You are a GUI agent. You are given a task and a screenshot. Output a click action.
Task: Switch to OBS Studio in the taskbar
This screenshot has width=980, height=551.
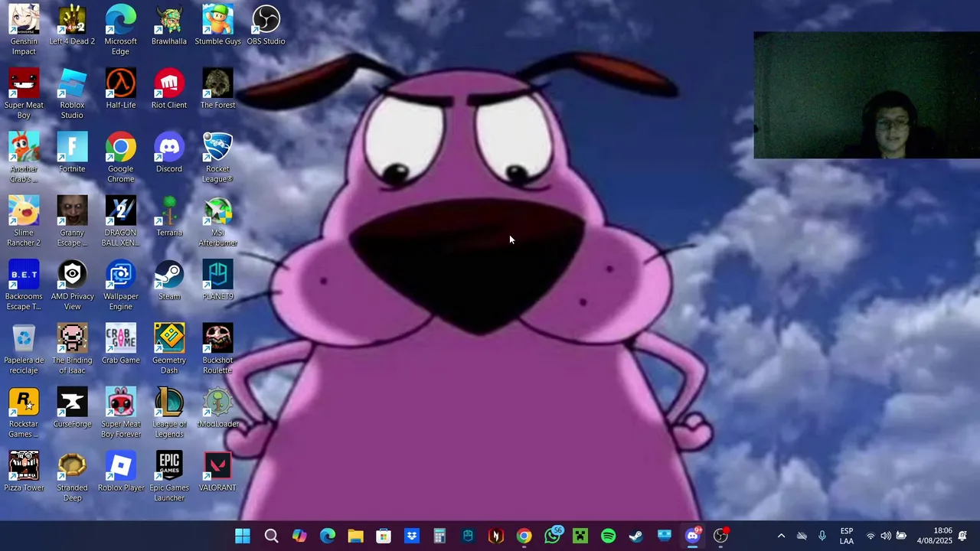tap(720, 536)
